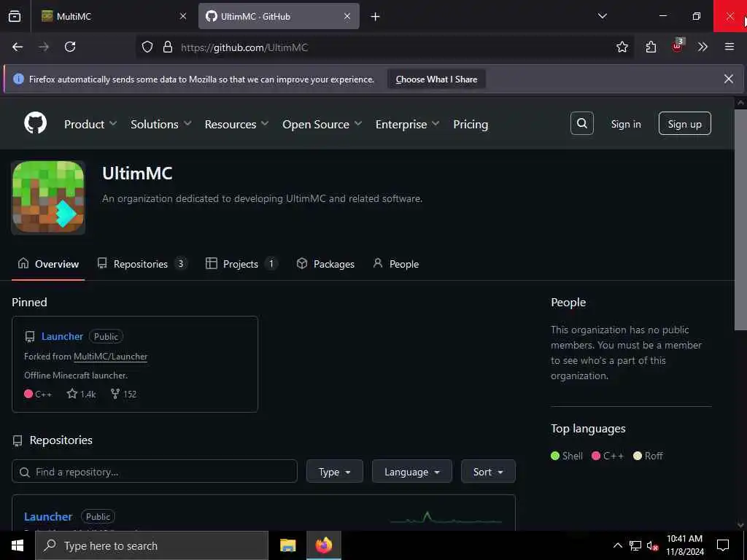Viewport: 747px width, 560px height.
Task: Open File Explorer from the taskbar
Action: pyautogui.click(x=287, y=545)
